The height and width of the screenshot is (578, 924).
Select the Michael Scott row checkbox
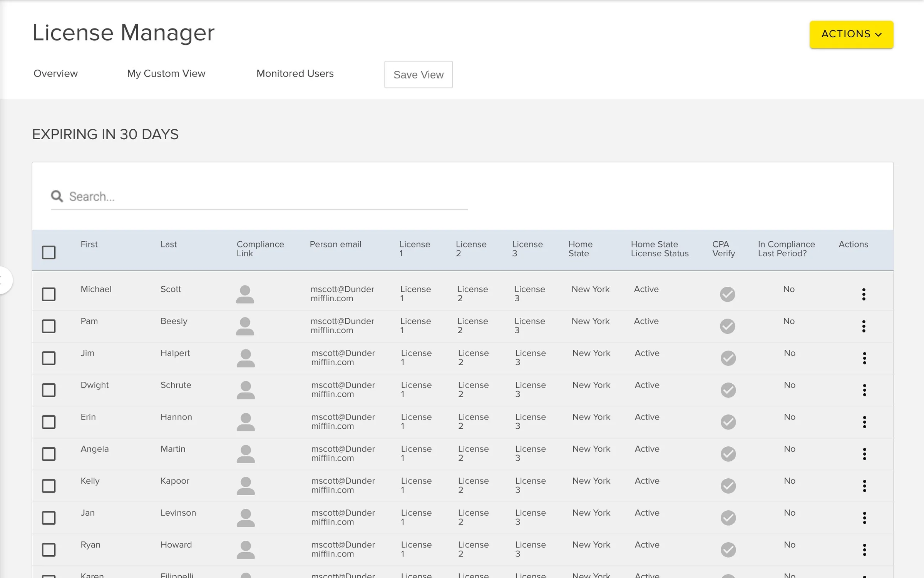point(49,294)
